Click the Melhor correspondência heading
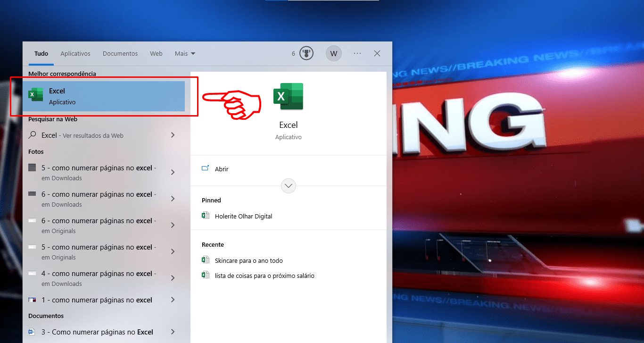 pyautogui.click(x=62, y=74)
